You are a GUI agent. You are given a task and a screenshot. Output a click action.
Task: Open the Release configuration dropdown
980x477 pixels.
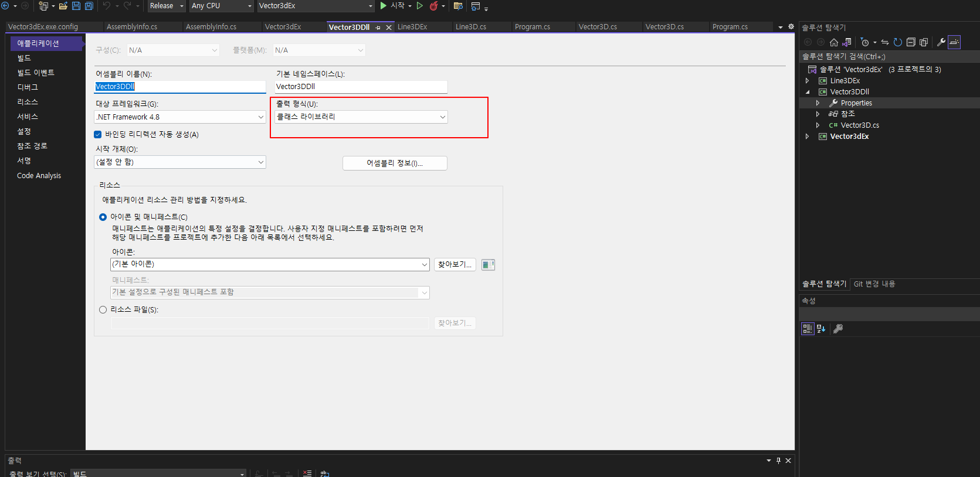(167, 6)
